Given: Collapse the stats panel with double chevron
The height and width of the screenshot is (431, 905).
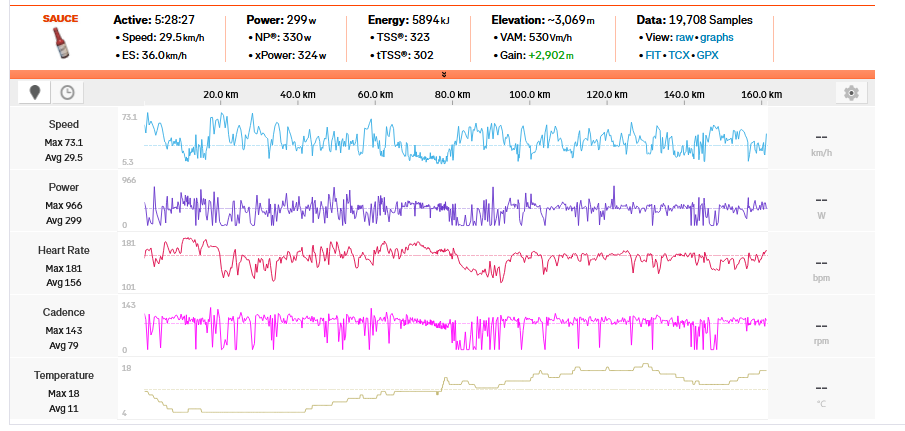Looking at the screenshot, I should [444, 74].
